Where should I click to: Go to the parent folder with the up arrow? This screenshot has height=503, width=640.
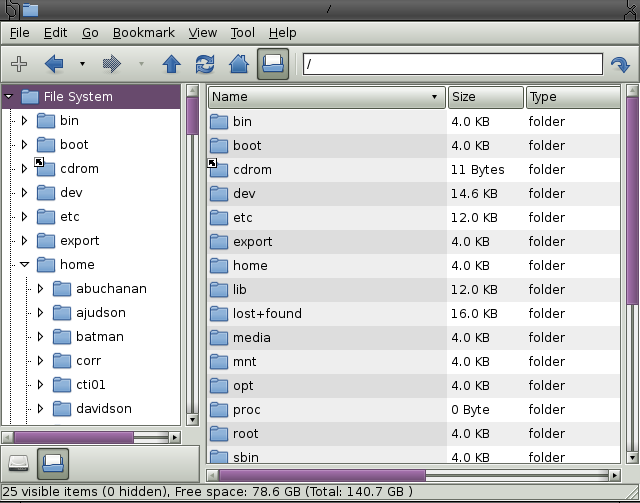tap(171, 64)
